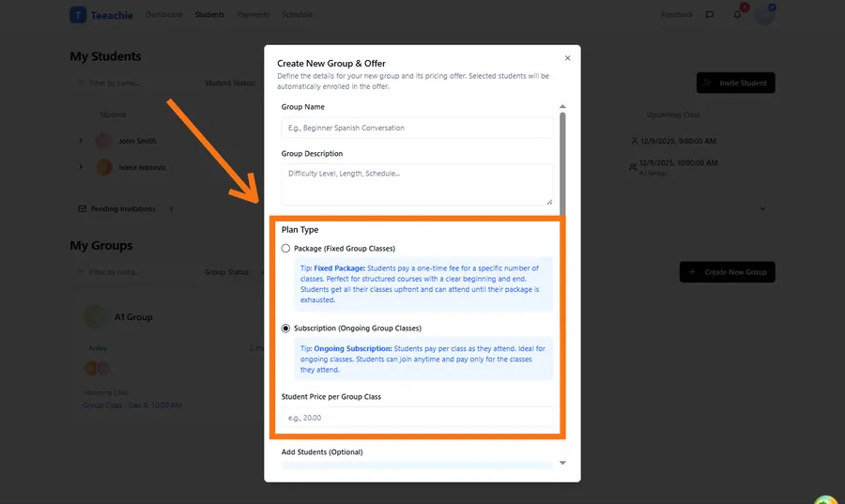Click the Teeachie logo icon

[x=78, y=14]
